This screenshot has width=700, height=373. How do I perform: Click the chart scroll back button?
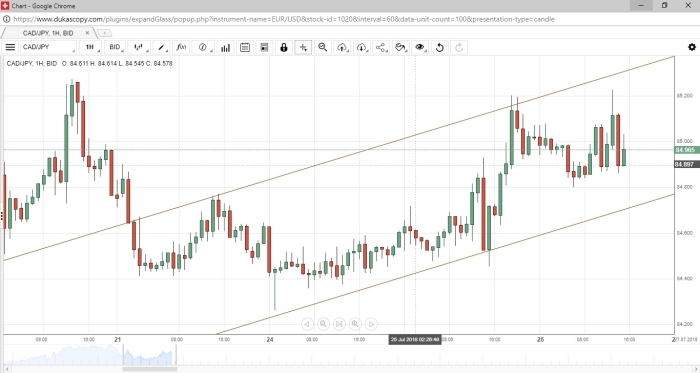(307, 324)
